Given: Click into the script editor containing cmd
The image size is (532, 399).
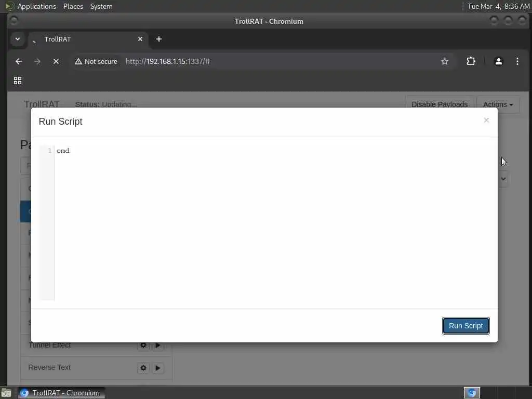Looking at the screenshot, I should point(271,222).
